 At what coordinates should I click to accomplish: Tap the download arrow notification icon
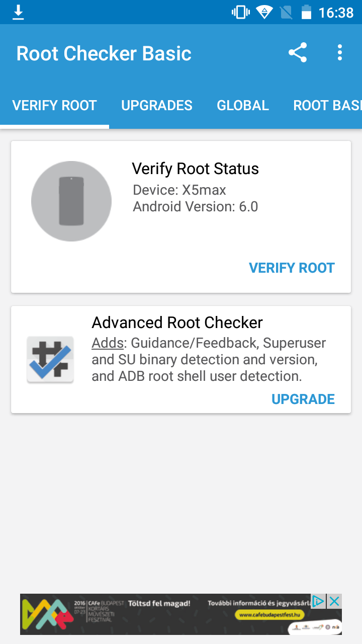pyautogui.click(x=18, y=12)
